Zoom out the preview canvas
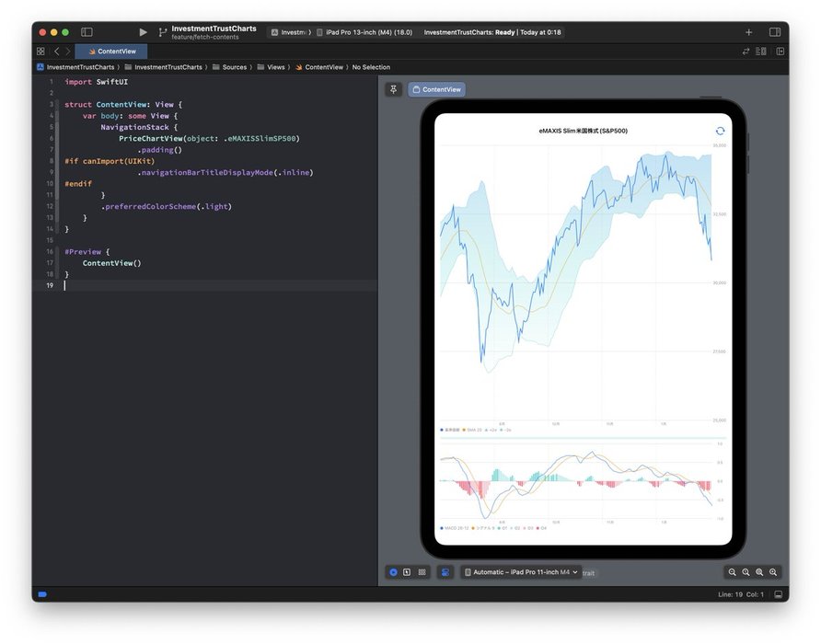Screen dimensions: 821x644 732,572
